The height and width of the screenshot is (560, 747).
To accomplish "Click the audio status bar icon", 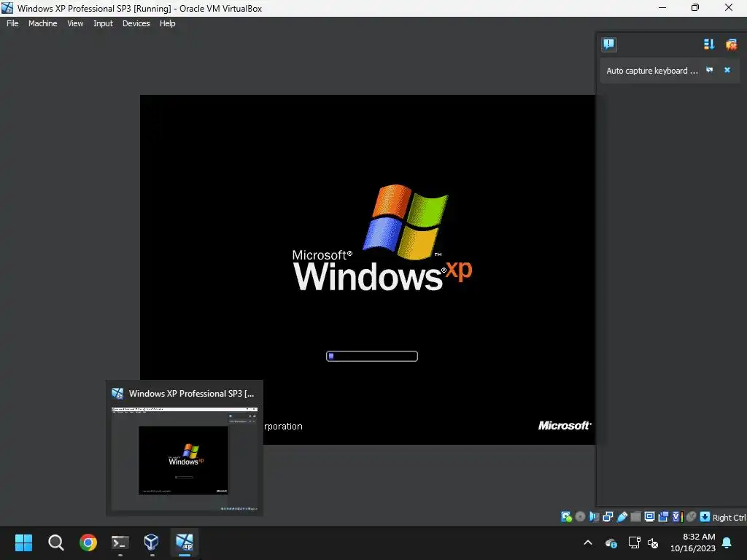I will [594, 517].
